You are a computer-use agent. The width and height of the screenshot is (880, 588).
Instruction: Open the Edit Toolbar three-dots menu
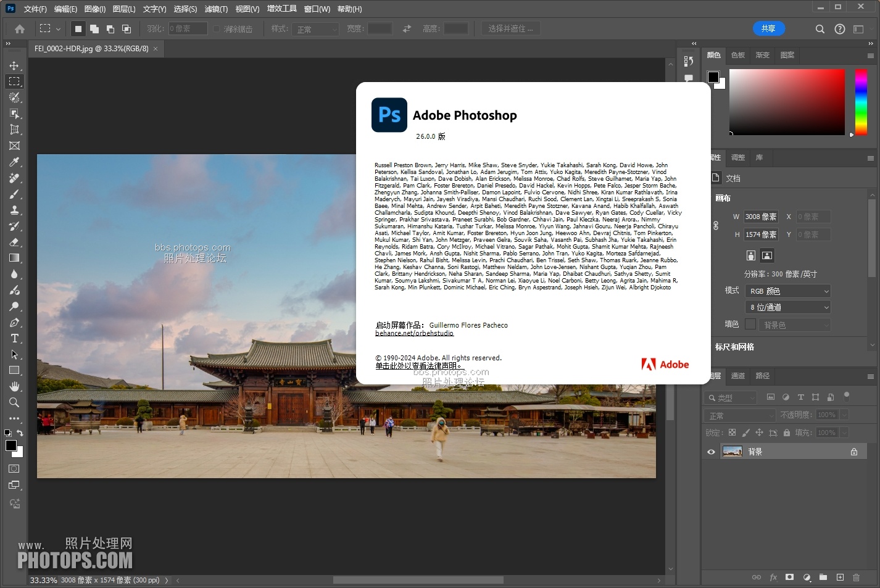(x=14, y=418)
